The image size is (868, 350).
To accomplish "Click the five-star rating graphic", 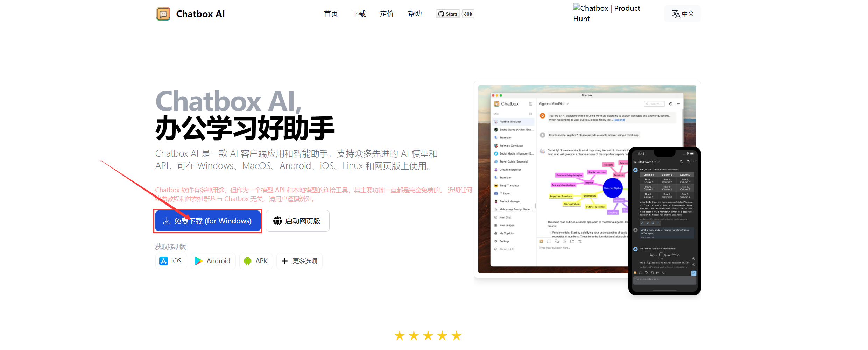I will tap(428, 336).
